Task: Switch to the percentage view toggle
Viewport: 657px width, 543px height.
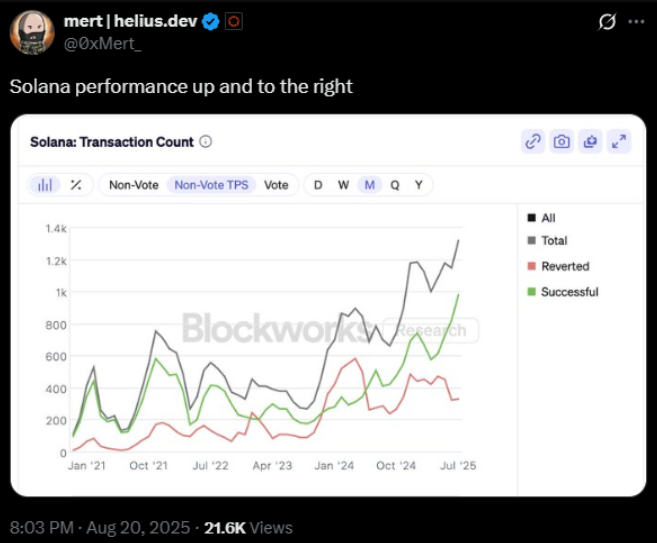Action: click(76, 185)
